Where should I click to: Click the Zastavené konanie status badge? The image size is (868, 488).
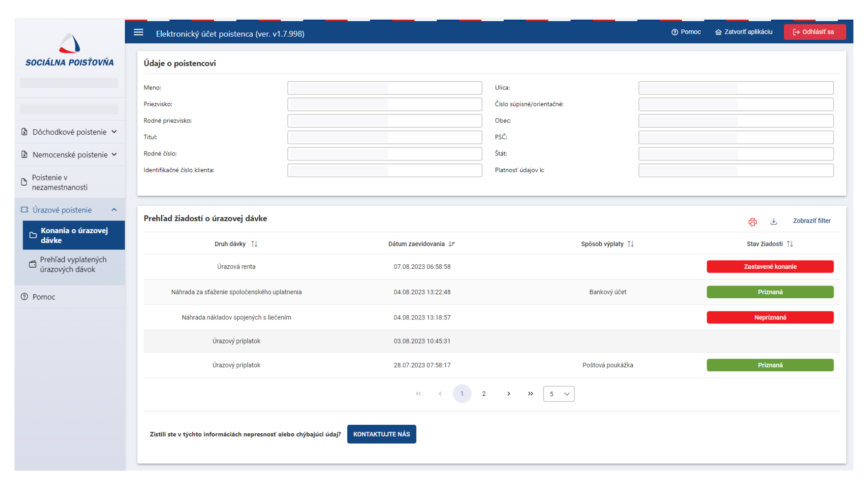(x=770, y=267)
